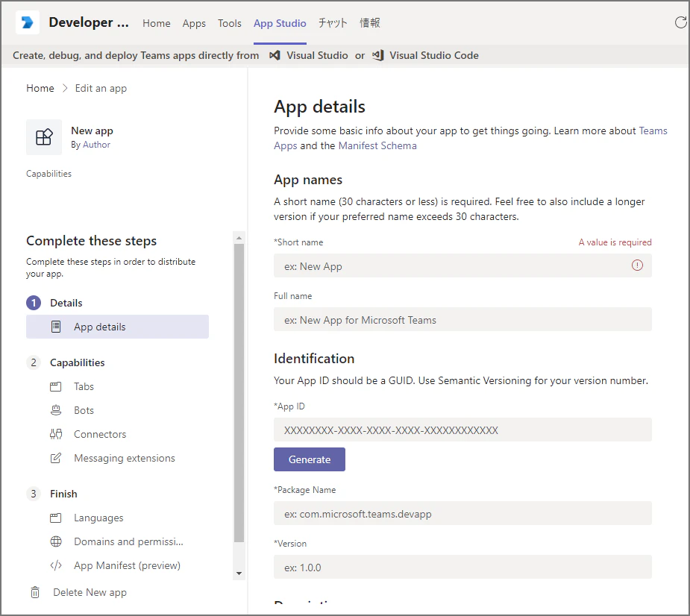This screenshot has width=690, height=616.
Task: Click the Details step heading
Action: (x=66, y=303)
